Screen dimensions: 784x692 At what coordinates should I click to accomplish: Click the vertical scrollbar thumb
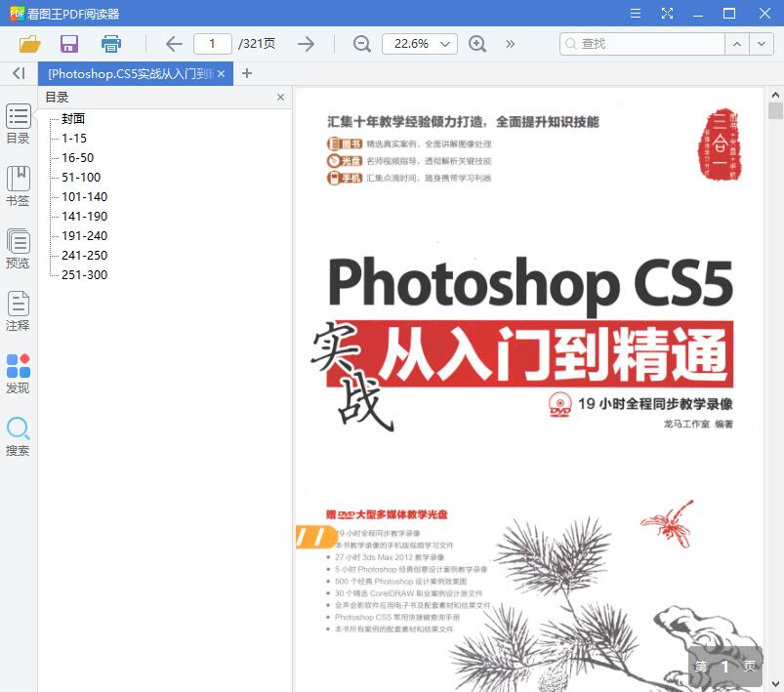click(775, 110)
